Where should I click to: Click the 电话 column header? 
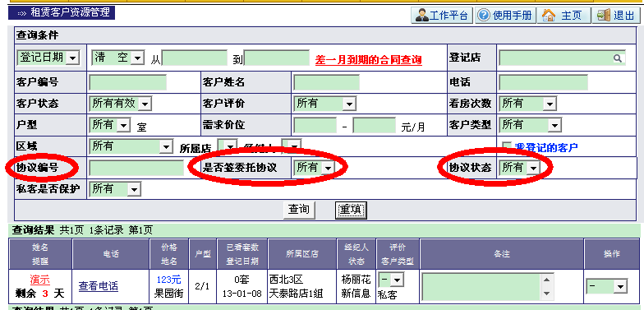click(111, 254)
